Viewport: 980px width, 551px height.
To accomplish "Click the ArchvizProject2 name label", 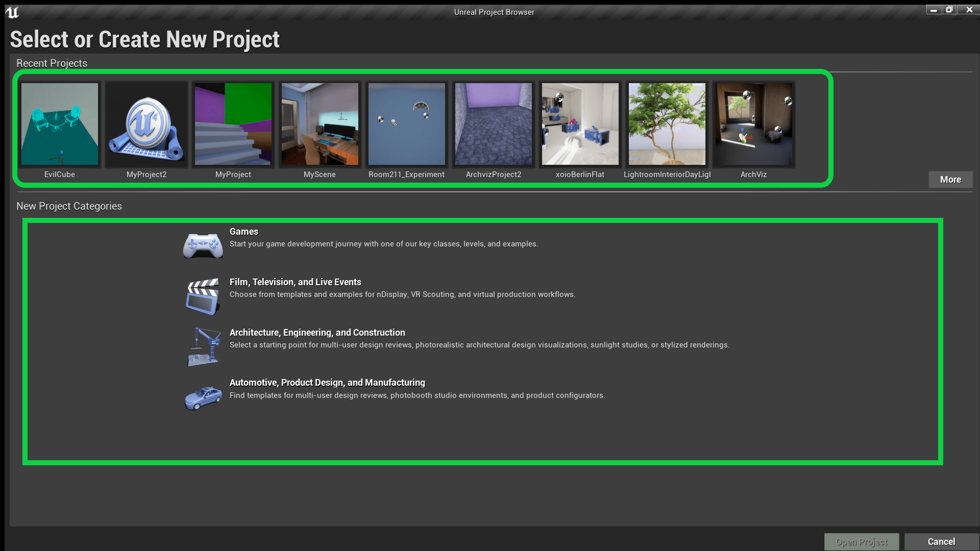I will coord(494,174).
